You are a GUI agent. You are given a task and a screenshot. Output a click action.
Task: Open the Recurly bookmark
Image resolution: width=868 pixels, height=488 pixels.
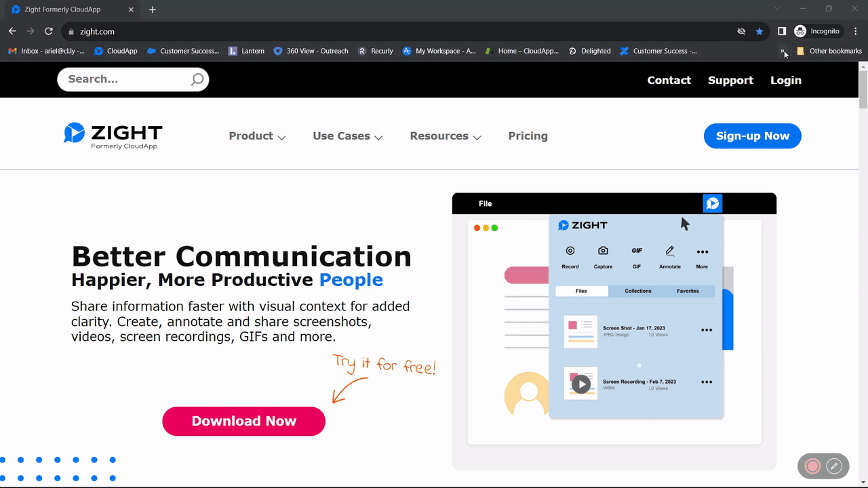point(376,51)
